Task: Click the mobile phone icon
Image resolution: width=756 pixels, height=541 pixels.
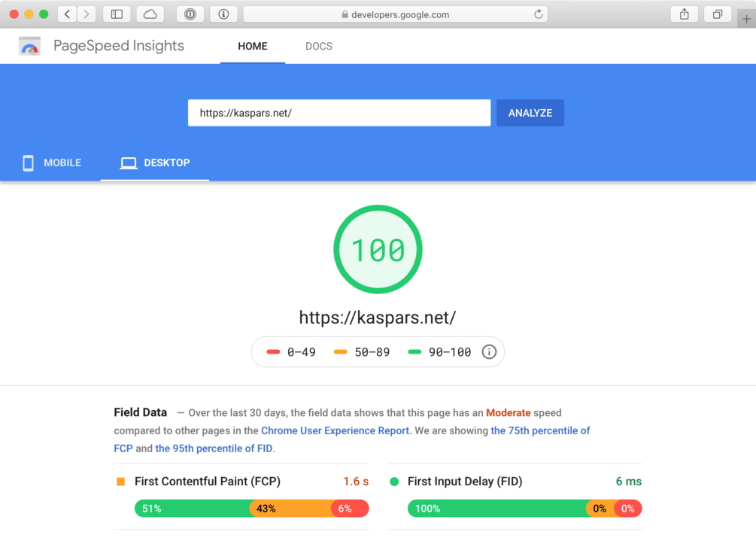Action: pyautogui.click(x=28, y=163)
